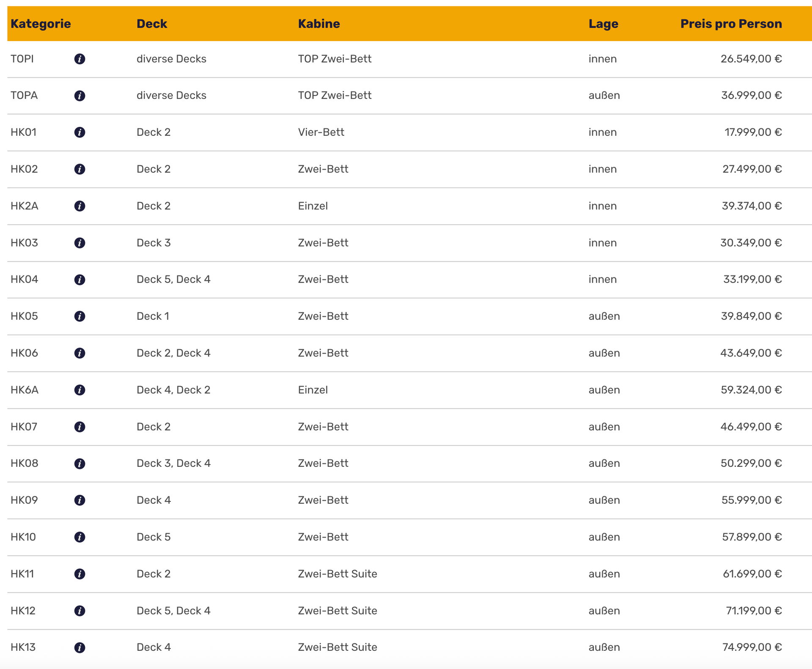Show info for category HK01

coord(80,132)
